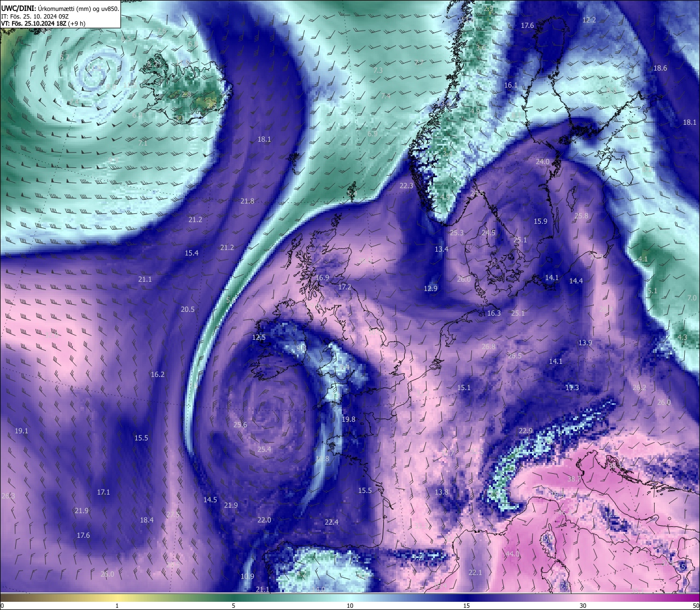
Task: Click the 13.8 value label
Action: 441,492
